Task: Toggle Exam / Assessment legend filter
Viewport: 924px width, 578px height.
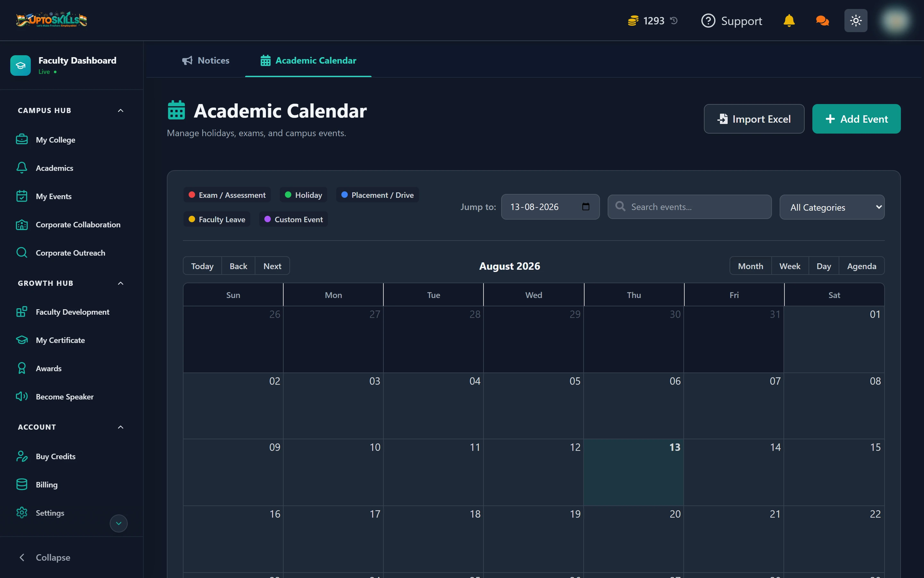Action: tap(227, 195)
